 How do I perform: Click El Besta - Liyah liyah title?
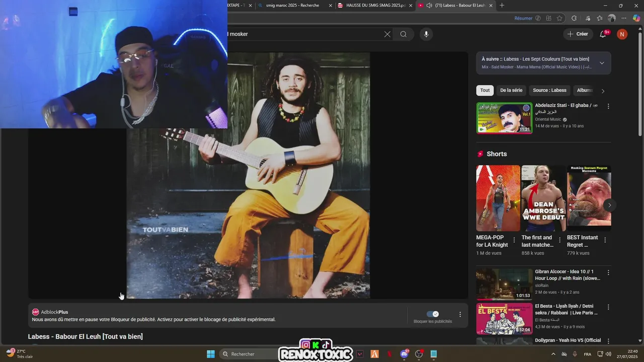pos(566,309)
